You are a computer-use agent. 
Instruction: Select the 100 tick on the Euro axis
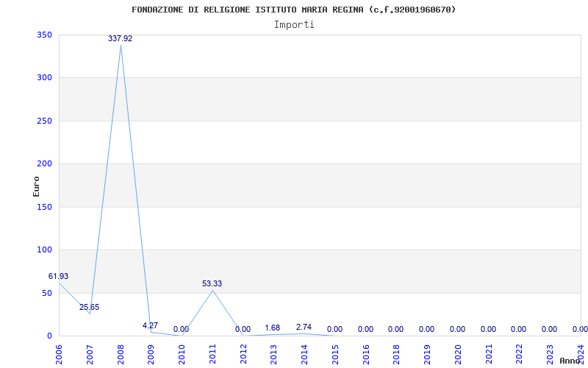pos(44,250)
